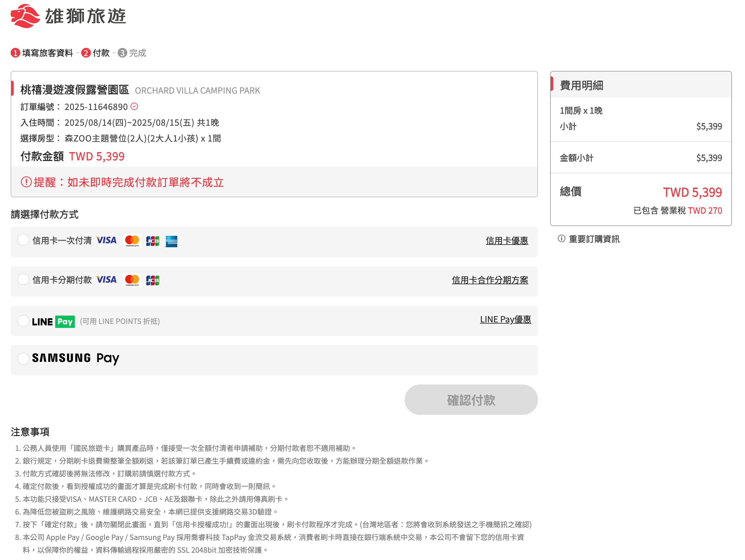Viewport: 745px width, 560px height.
Task: Click info icon beside 重要訂購資訊
Action: point(561,239)
